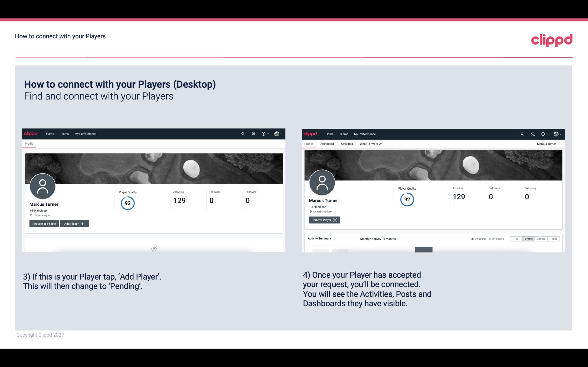Image resolution: width=588 pixels, height=367 pixels.
Task: Click the settings gear icon left navbar
Action: pos(264,133)
